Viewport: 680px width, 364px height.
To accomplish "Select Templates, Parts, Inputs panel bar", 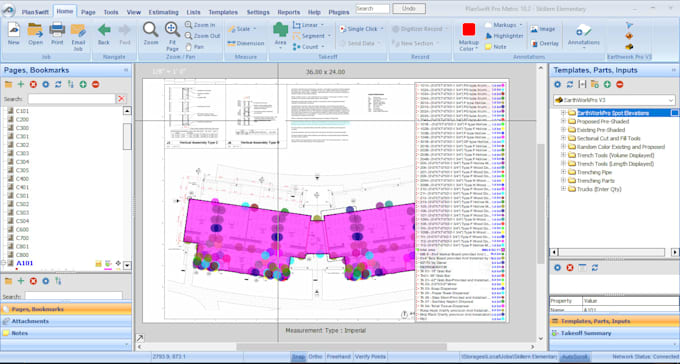I will [614, 321].
